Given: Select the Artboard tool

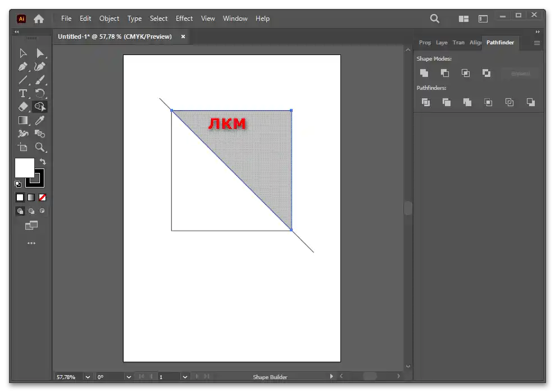Looking at the screenshot, I should click(23, 147).
